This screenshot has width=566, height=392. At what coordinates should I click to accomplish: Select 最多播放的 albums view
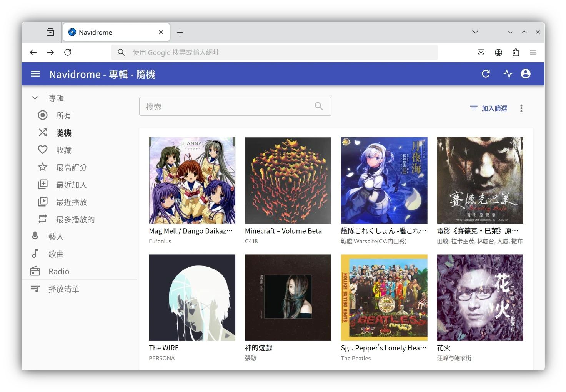75,220
